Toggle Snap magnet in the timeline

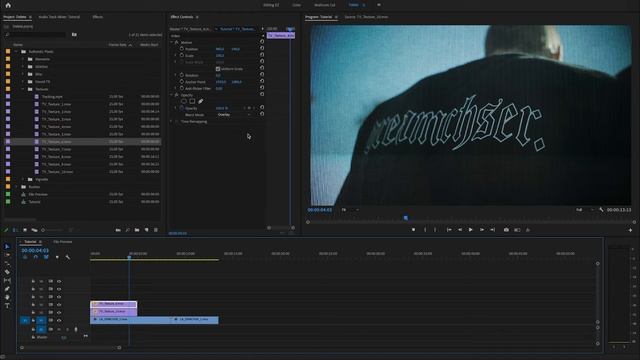click(36, 257)
